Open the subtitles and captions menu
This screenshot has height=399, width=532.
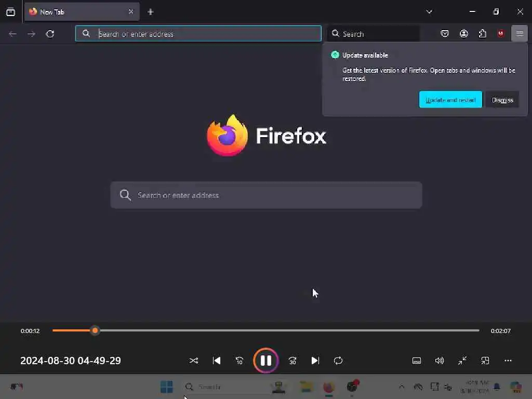417,361
